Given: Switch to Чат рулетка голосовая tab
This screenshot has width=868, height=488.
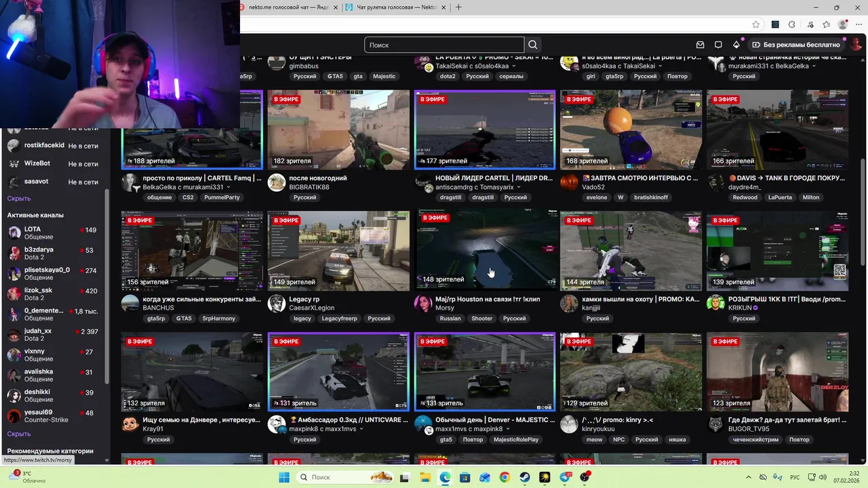Looking at the screenshot, I should pyautogui.click(x=396, y=7).
